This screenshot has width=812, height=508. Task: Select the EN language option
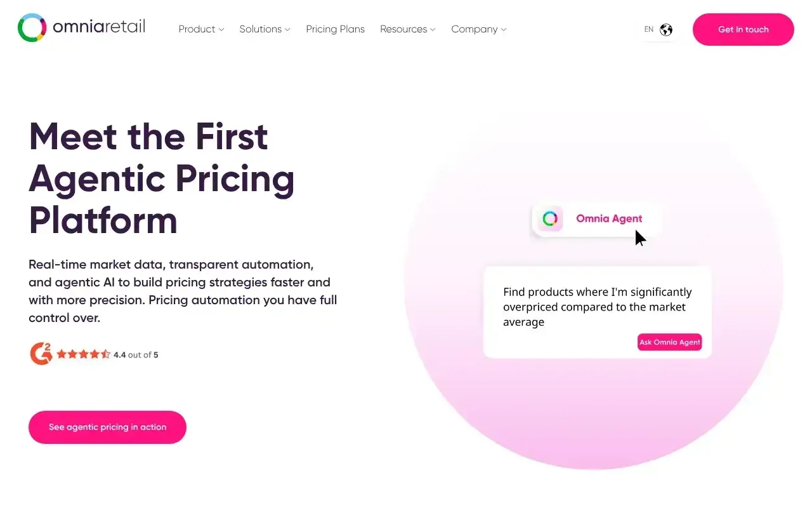click(x=649, y=29)
